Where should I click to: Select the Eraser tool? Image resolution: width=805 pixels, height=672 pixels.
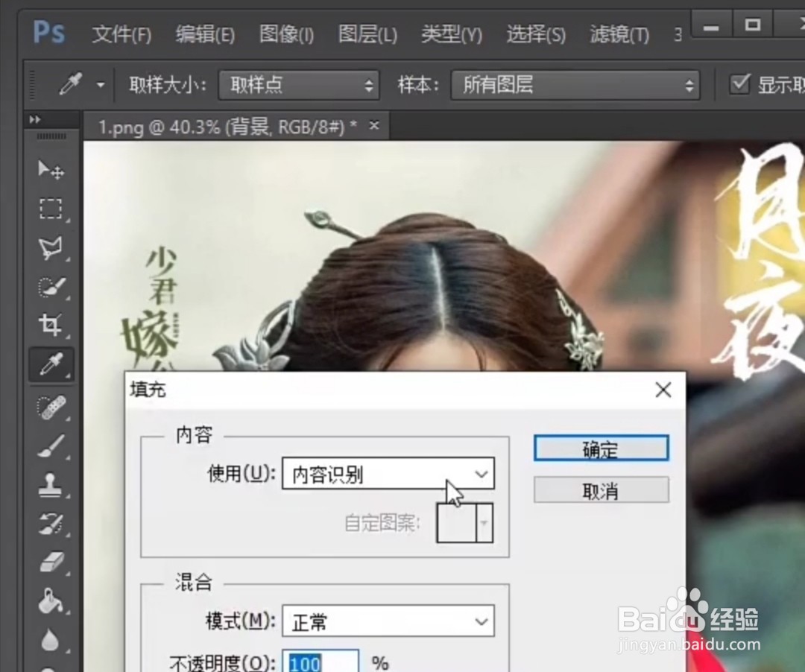[x=51, y=562]
